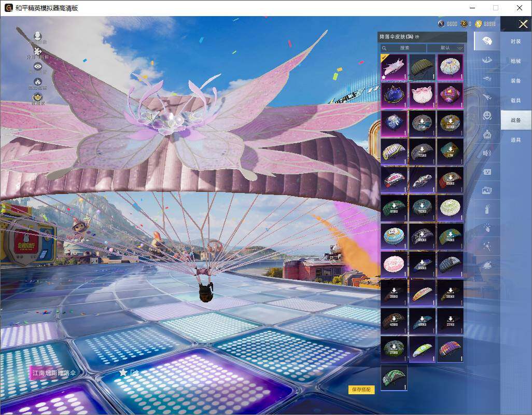Download the parachute skin labeled 409KB
This screenshot has width=532, height=415.
tap(394, 321)
